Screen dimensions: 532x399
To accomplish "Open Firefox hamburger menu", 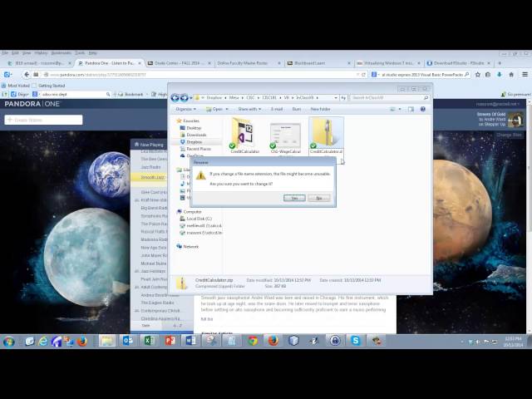I will point(525,75).
